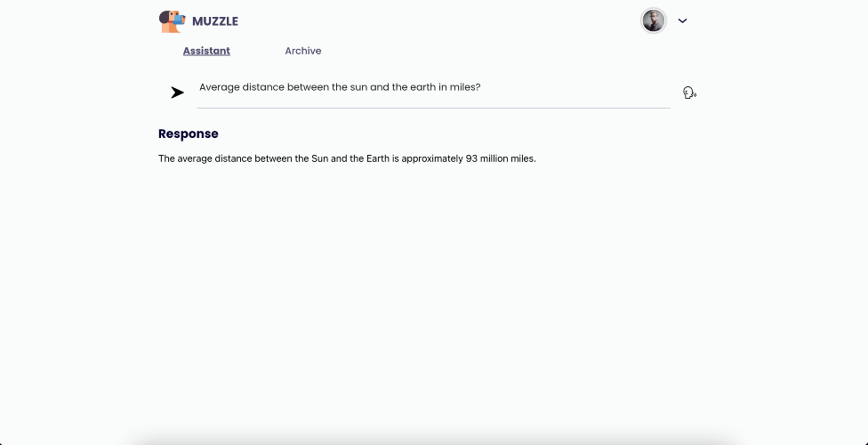Screen dimensions: 868x445
Task: Switch to the Archive tab
Action: pyautogui.click(x=303, y=51)
